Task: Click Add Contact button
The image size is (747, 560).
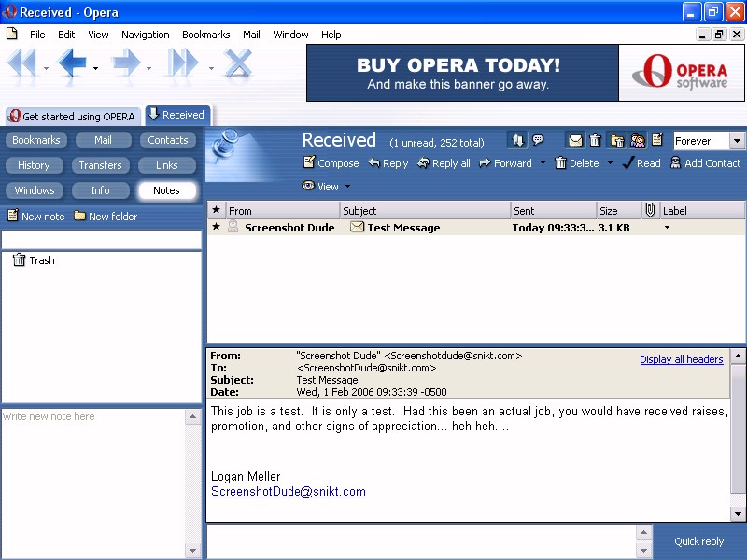Action: pos(705,163)
